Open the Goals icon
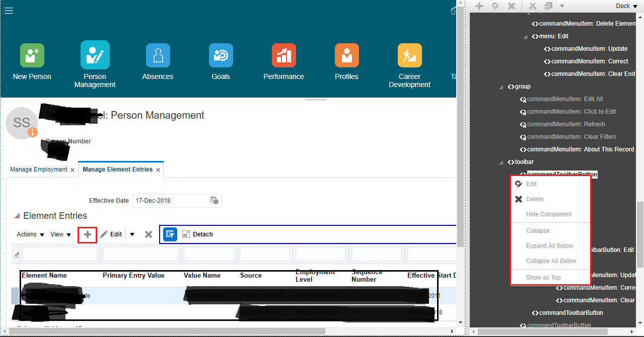The image size is (644, 337). [x=221, y=55]
